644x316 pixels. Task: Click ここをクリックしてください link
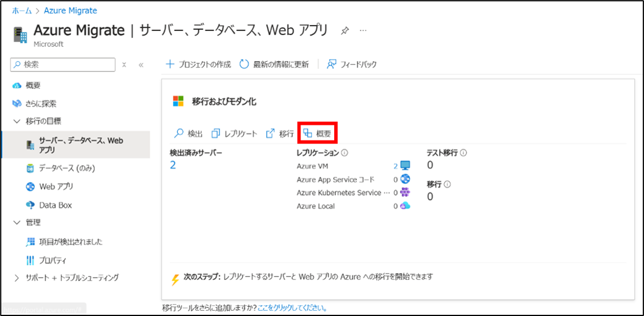pos(292,308)
